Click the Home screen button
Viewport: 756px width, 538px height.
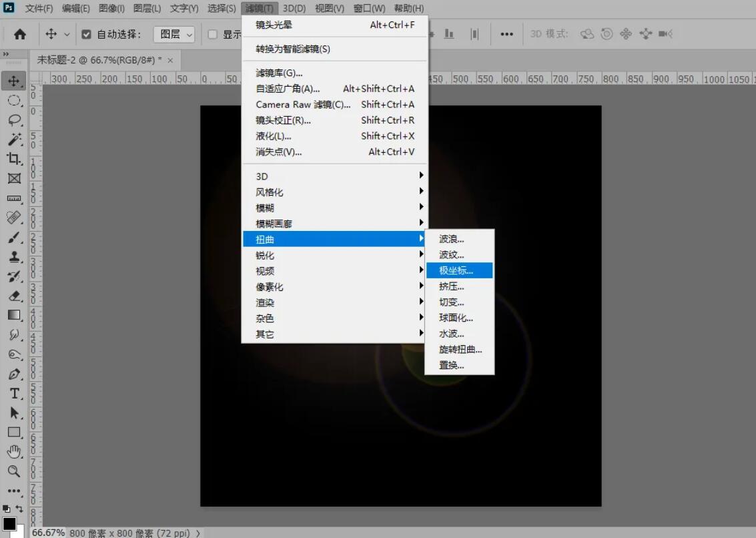[18, 33]
